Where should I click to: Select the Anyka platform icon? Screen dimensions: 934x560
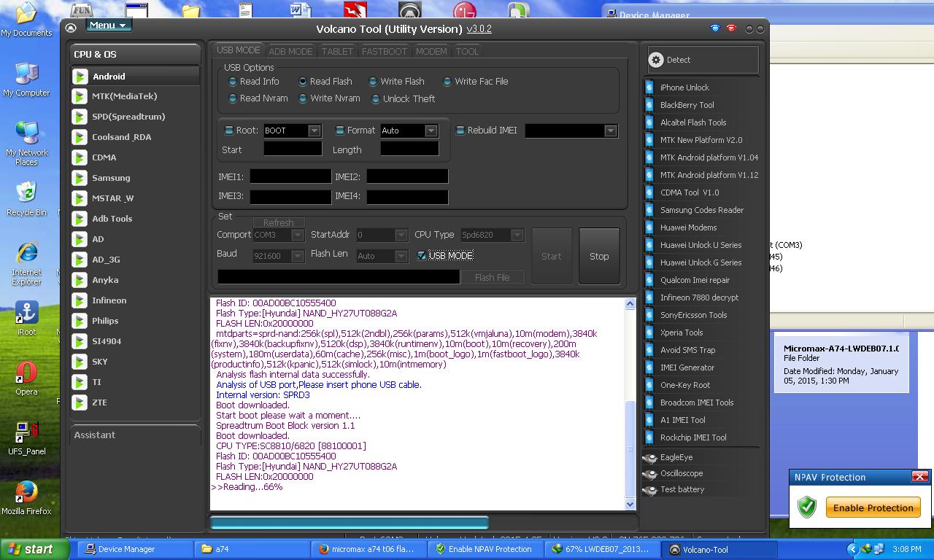80,280
